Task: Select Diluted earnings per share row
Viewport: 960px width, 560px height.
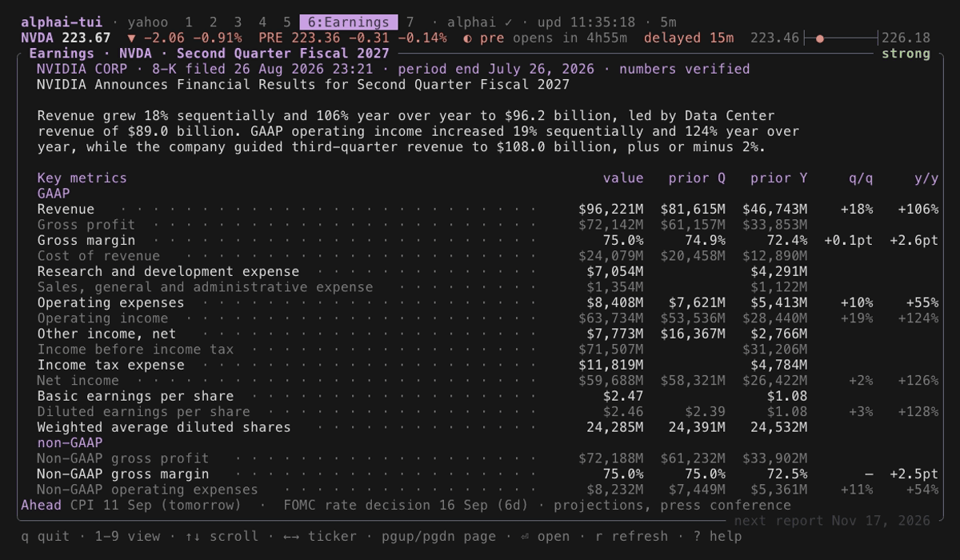Action: (488, 412)
